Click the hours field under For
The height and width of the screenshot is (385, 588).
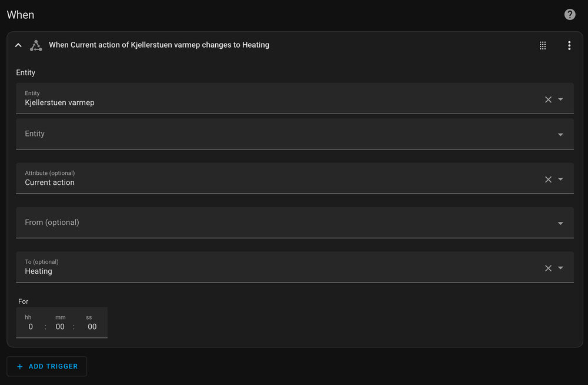pyautogui.click(x=31, y=327)
